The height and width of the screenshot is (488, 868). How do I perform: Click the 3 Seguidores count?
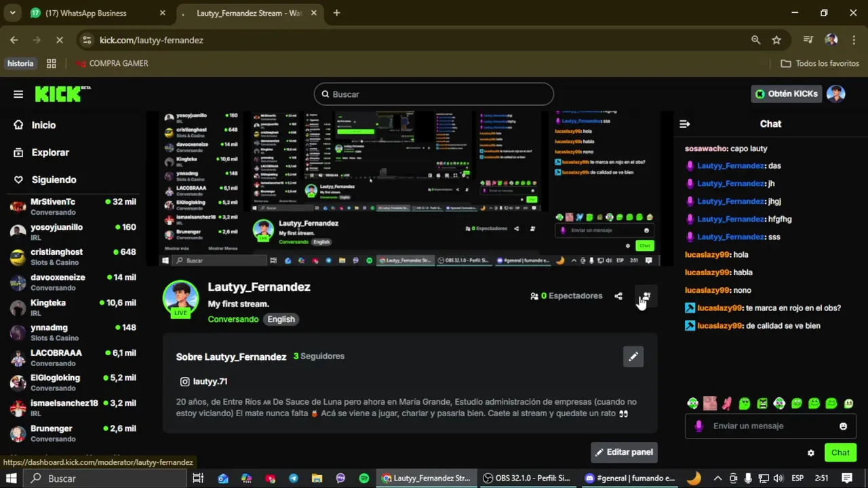319,356
